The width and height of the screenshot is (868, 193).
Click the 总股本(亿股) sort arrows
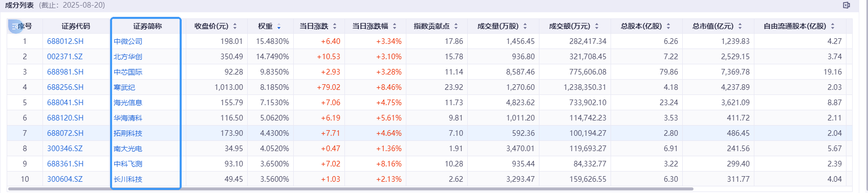click(668, 26)
